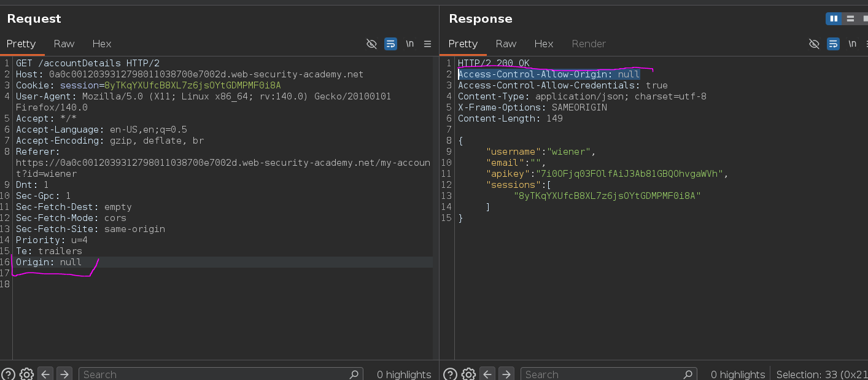Open help for the Request search bar
868x380 pixels.
pos(9,374)
